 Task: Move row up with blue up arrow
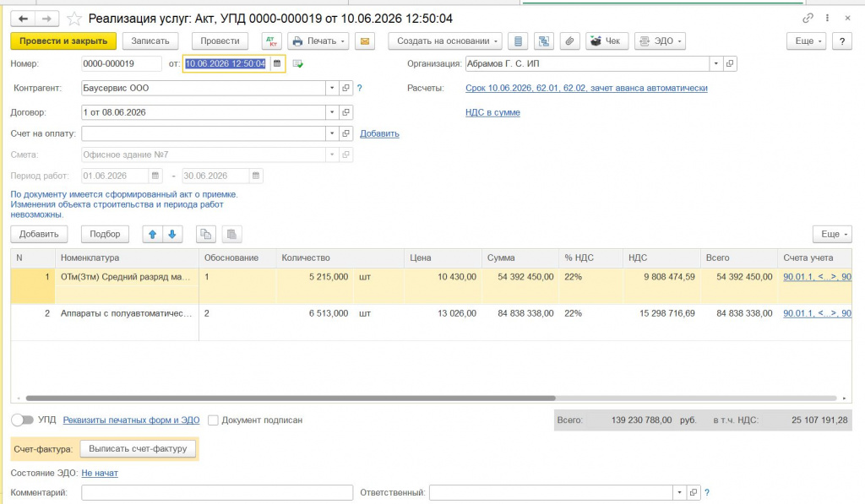click(x=152, y=235)
